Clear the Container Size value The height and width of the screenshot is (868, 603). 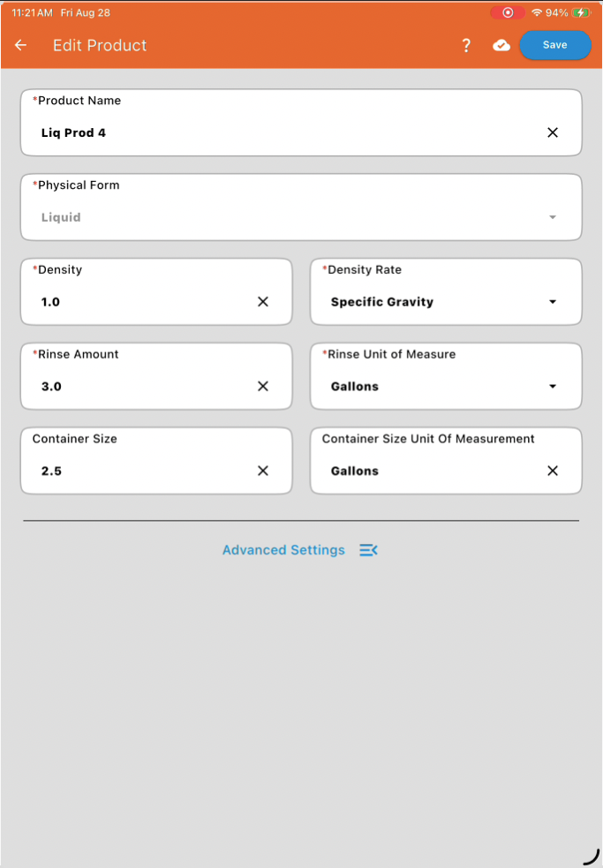tap(263, 471)
